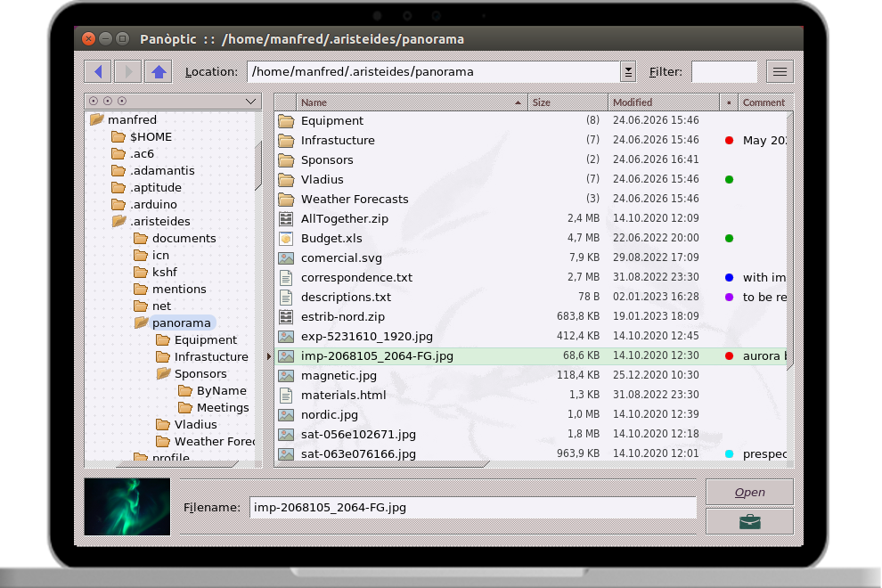Click the cyan label dot on sat-063e076166.jpg row
This screenshot has height=588, width=882.
[x=729, y=454]
